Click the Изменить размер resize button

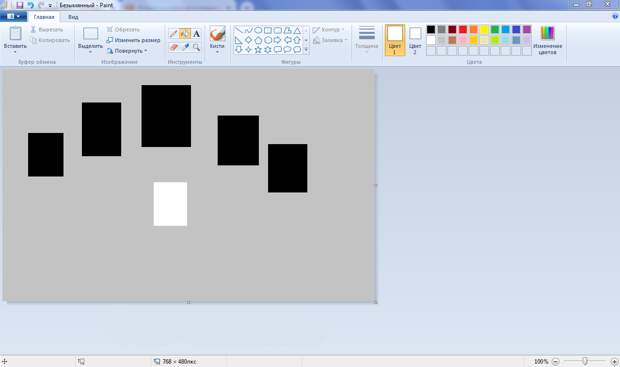tap(133, 40)
